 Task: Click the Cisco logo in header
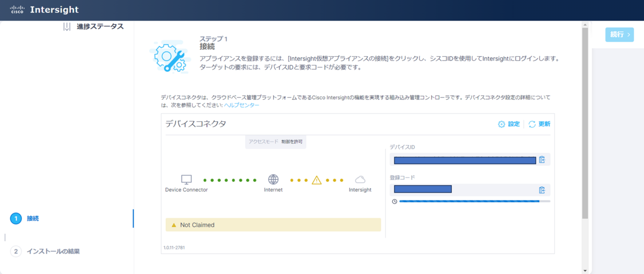(17, 10)
